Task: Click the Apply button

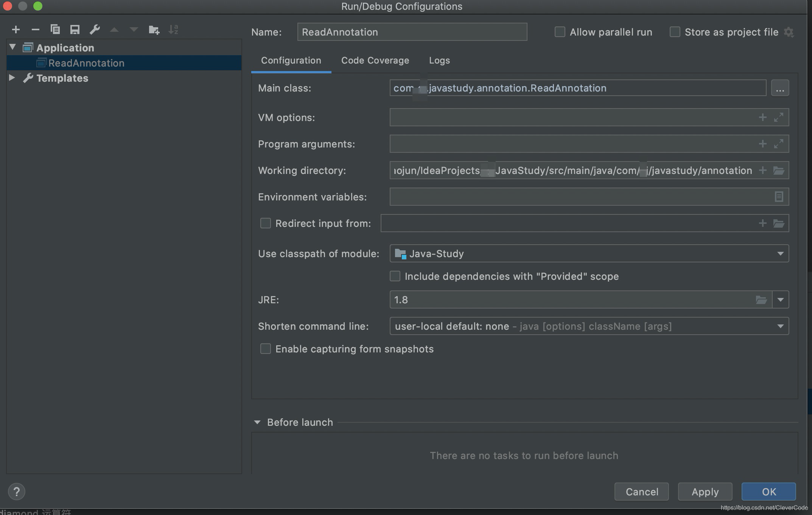Action: click(x=705, y=492)
